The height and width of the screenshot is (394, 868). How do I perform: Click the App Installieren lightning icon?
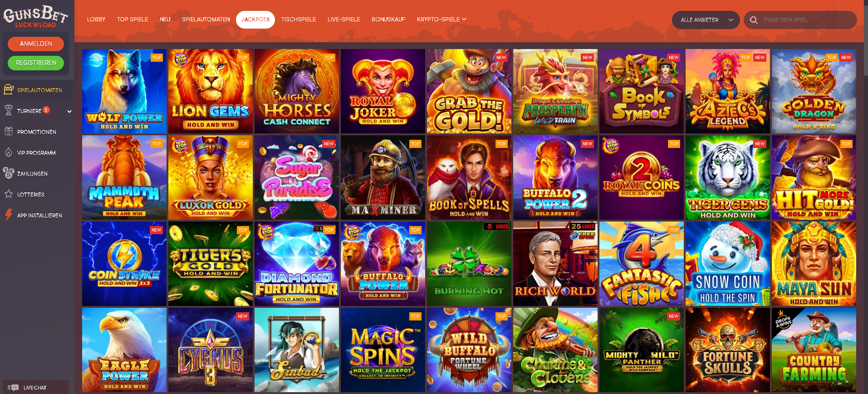[9, 215]
